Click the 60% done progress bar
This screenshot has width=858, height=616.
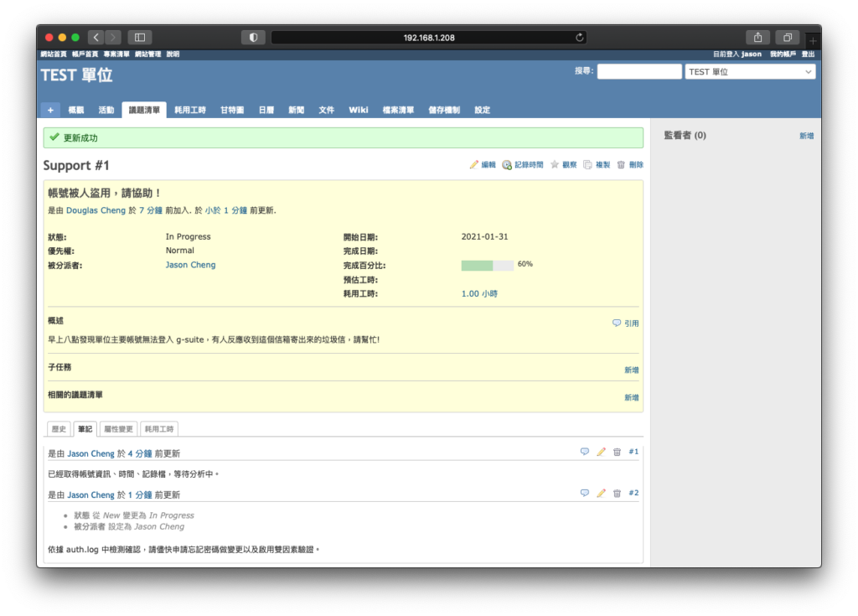coord(487,266)
